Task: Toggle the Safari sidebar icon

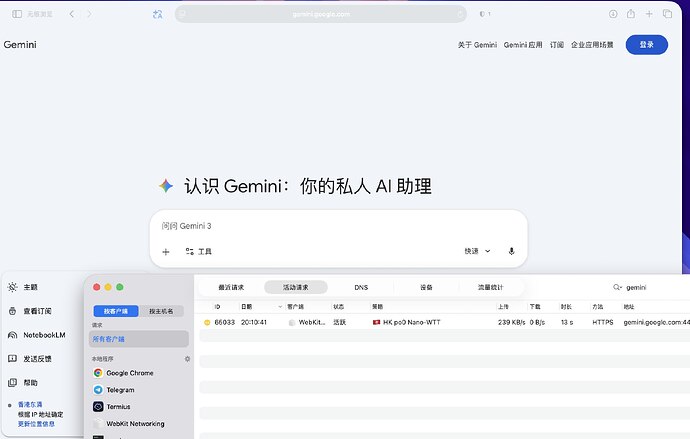Action: [17, 14]
